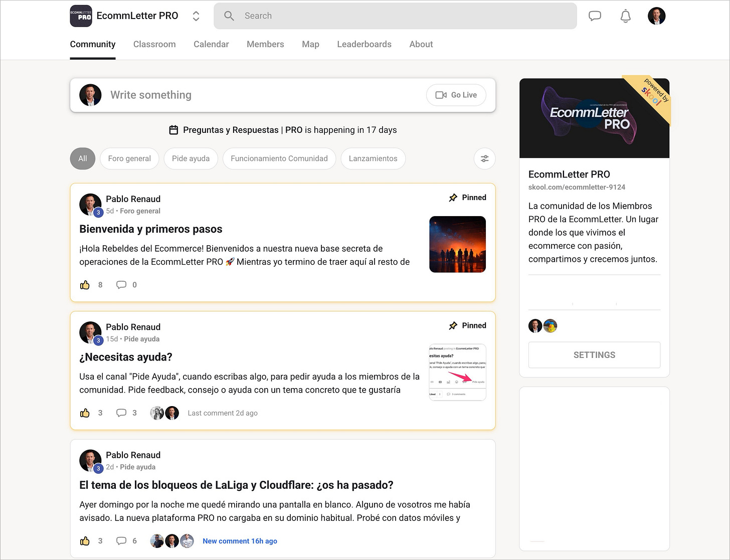Open the ¿Necesitas ayuda? post thumbnail

point(458,372)
